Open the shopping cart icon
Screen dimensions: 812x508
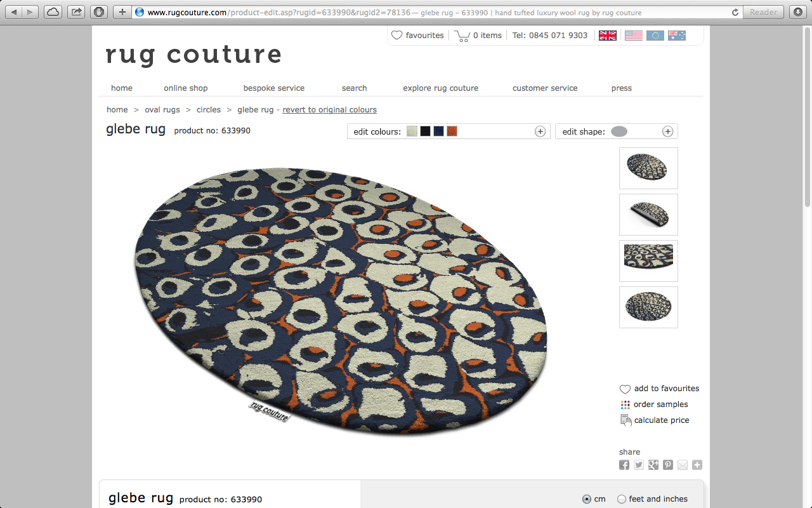(462, 36)
